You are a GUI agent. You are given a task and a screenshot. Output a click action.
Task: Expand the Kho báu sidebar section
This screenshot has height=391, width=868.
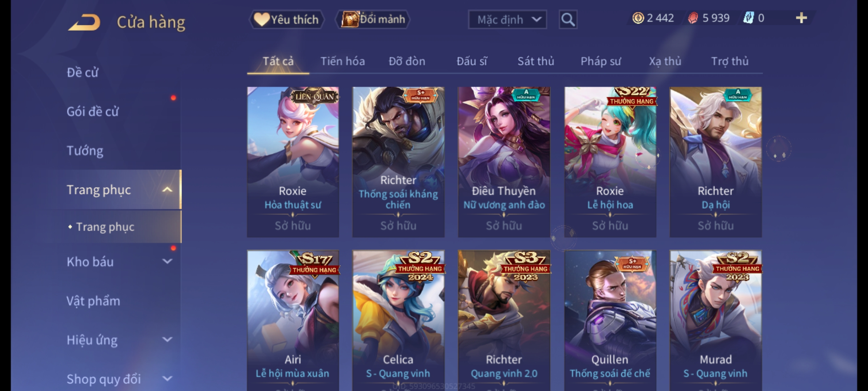pyautogui.click(x=167, y=261)
